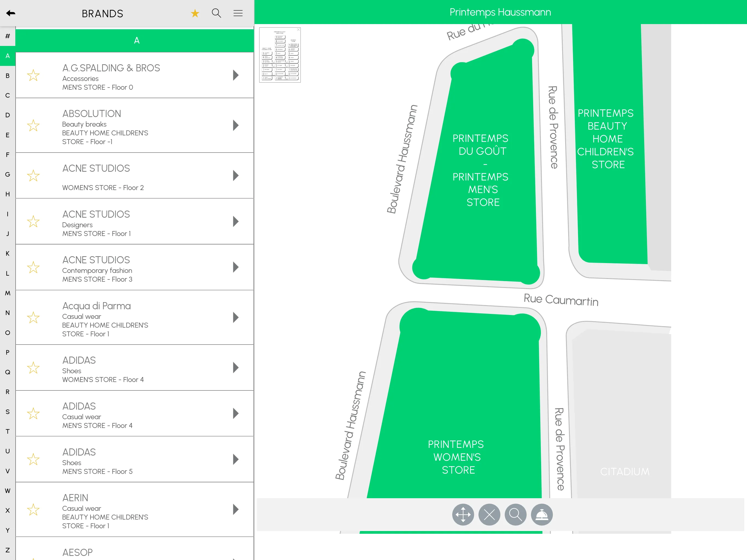Open the AESOP brand row

[135, 549]
